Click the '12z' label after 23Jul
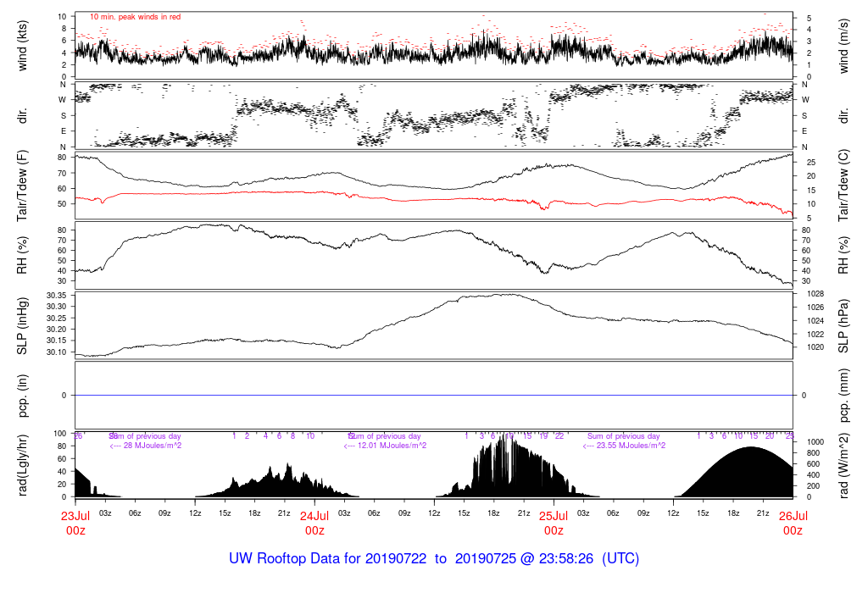This screenshot has height=593, width=868. [x=195, y=513]
